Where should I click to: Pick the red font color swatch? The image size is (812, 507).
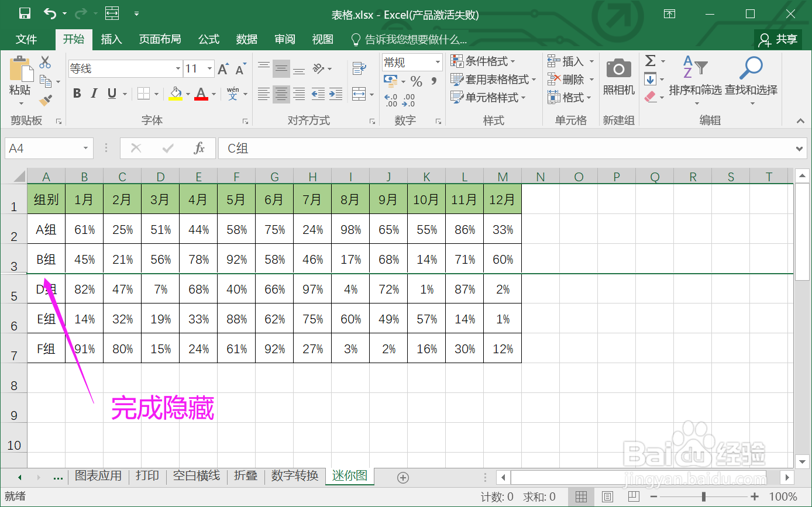point(201,94)
